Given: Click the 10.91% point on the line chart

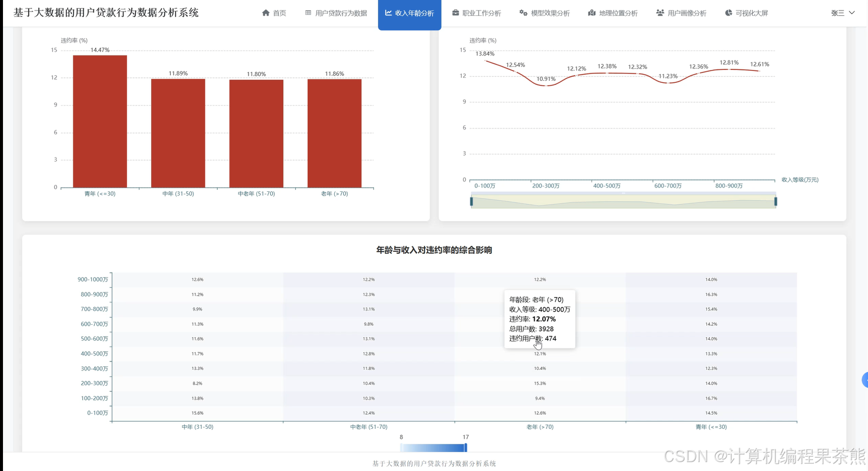Looking at the screenshot, I should click(x=546, y=86).
